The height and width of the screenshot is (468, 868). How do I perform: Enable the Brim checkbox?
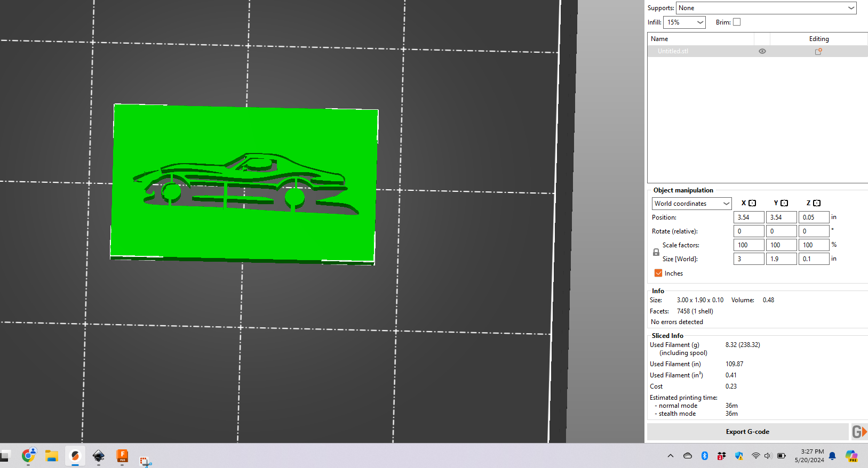point(737,22)
